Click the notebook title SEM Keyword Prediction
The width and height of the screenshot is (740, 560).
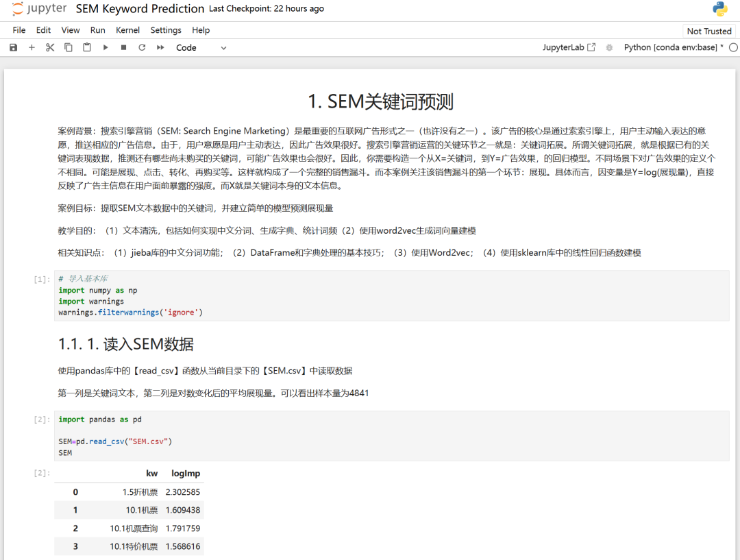click(140, 9)
